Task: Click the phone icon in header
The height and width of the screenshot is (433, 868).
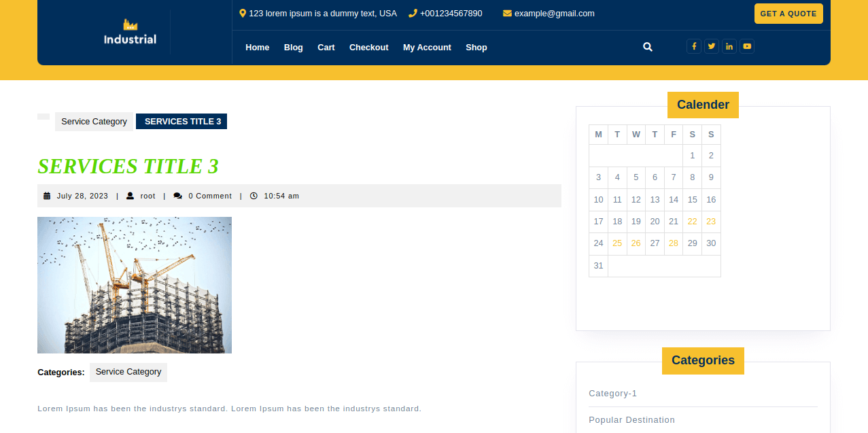Action: tap(413, 14)
